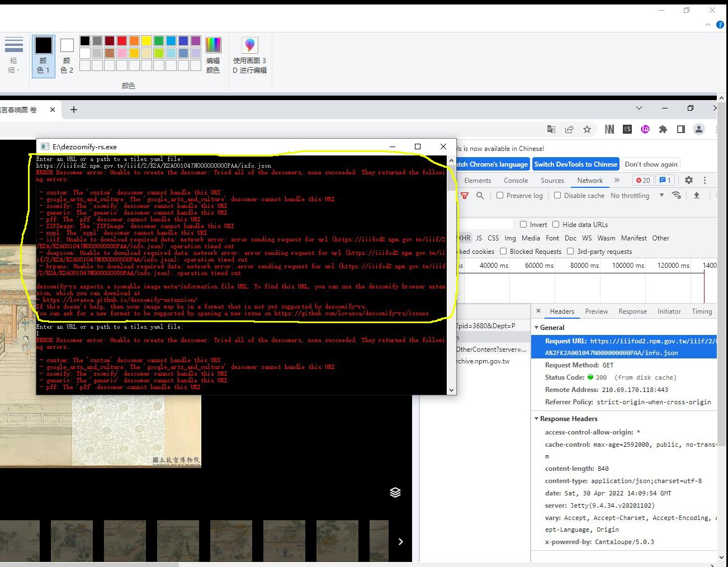This screenshot has width=728, height=567.
Task: Click the import HAR upload arrow icon
Action: [697, 195]
